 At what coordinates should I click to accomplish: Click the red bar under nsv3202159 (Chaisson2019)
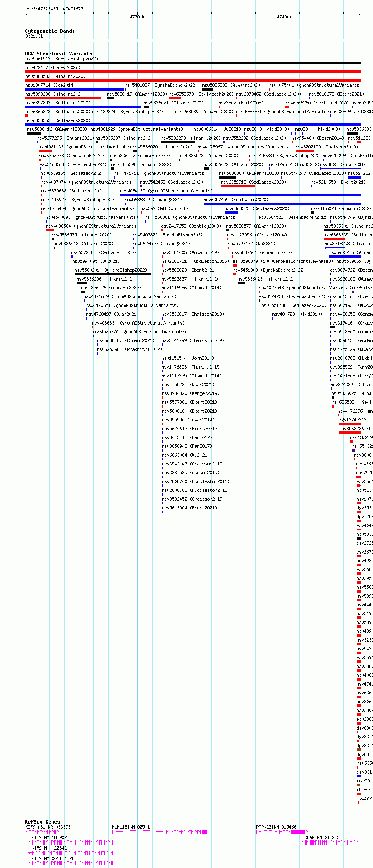tap(305, 151)
